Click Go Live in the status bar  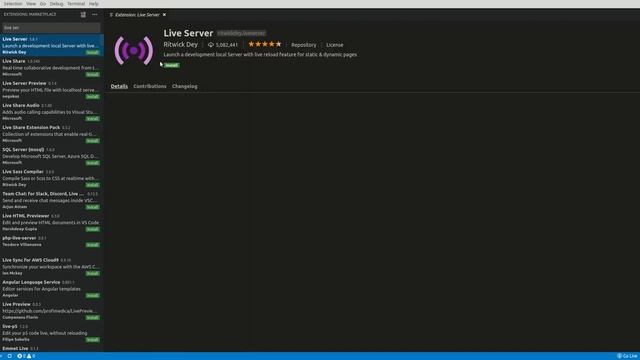click(x=627, y=356)
